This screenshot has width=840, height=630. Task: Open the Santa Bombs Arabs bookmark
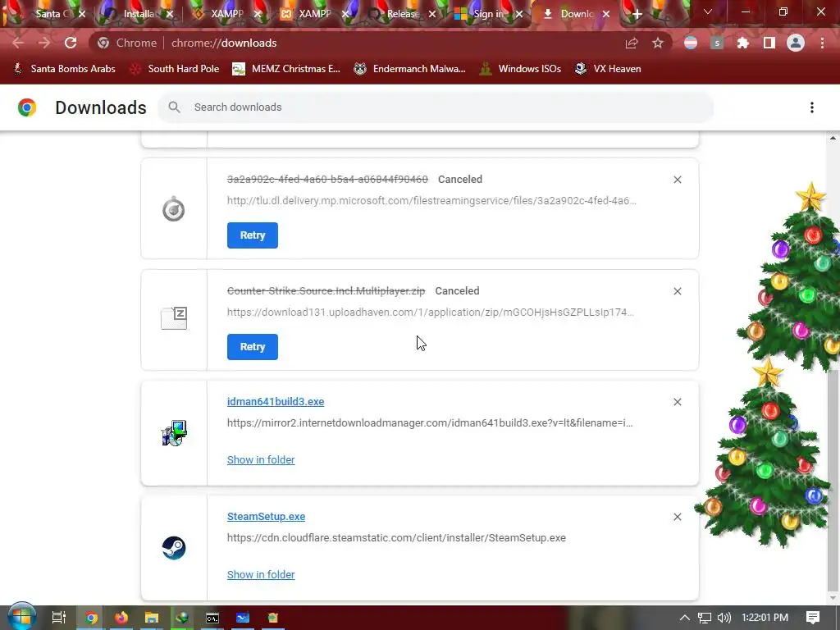(x=64, y=69)
